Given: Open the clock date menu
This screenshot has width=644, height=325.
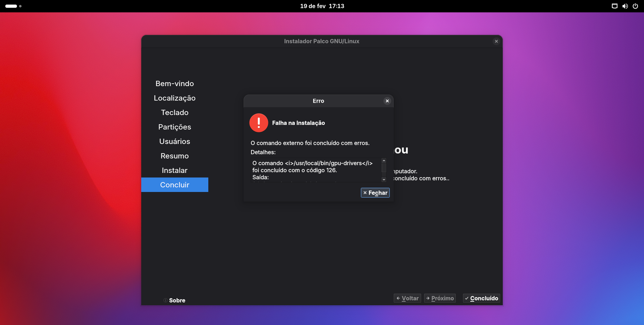Looking at the screenshot, I should [322, 6].
